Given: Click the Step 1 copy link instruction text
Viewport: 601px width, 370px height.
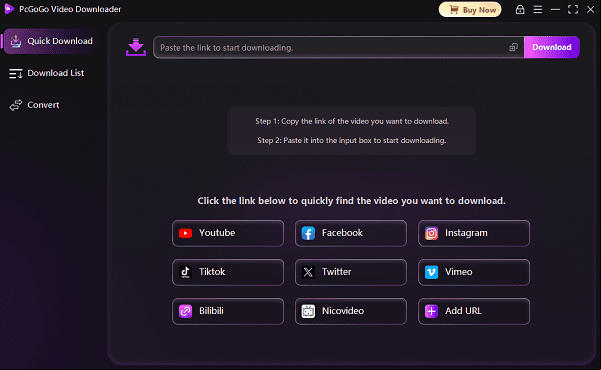Looking at the screenshot, I should (x=352, y=121).
